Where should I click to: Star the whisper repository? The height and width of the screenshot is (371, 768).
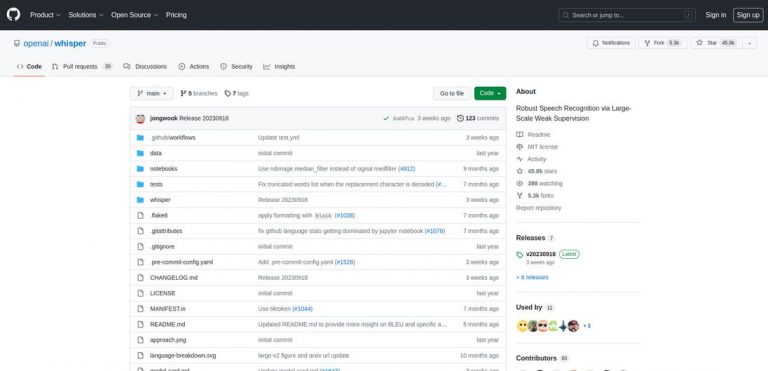[717, 43]
